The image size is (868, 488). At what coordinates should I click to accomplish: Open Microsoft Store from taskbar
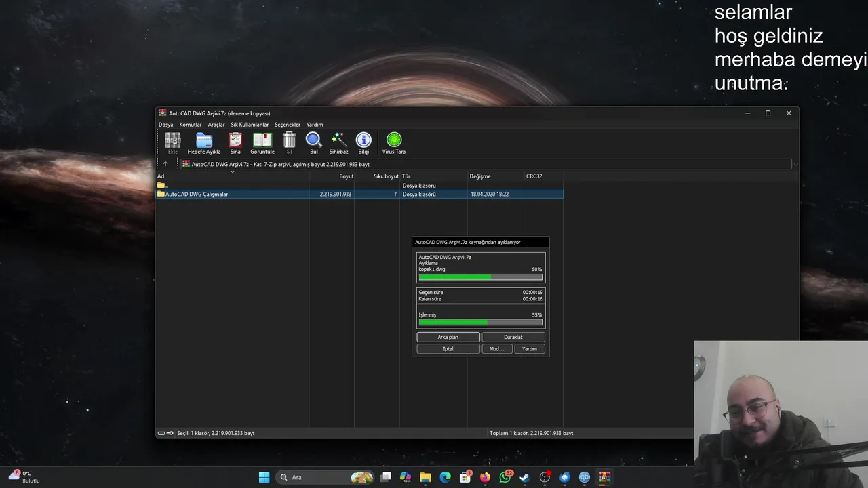coord(465,477)
